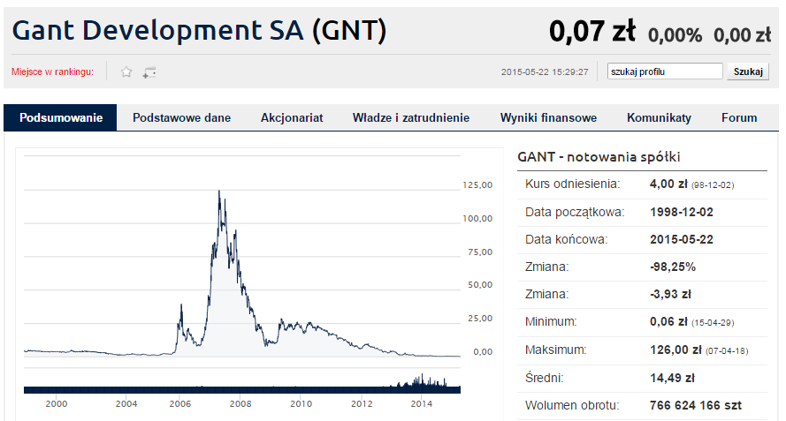Click the 0,00 zł change value in header
Image resolution: width=786 pixels, height=421 pixels.
coord(742,35)
